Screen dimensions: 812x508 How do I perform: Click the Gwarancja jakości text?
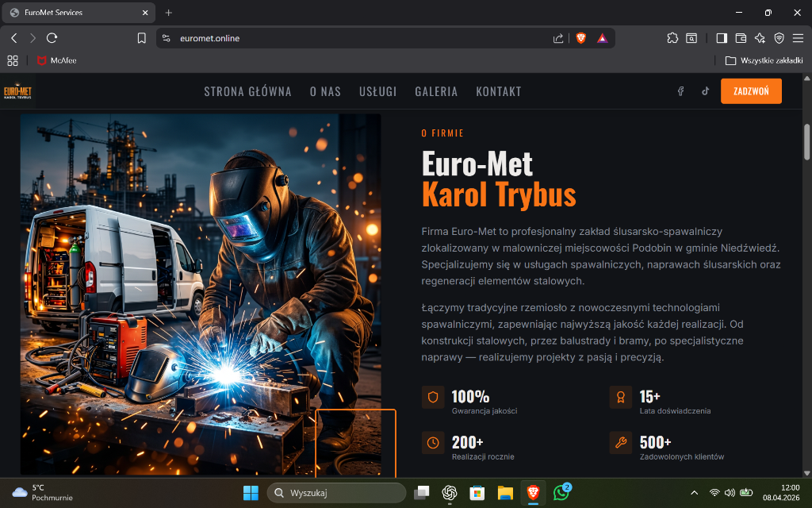coord(485,411)
